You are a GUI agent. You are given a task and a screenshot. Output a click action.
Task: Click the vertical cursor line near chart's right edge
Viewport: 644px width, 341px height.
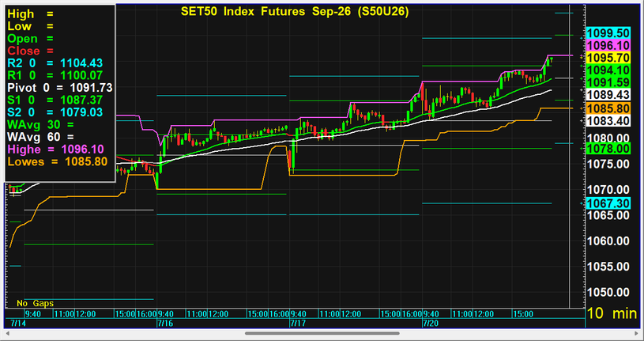pyautogui.click(x=569, y=157)
